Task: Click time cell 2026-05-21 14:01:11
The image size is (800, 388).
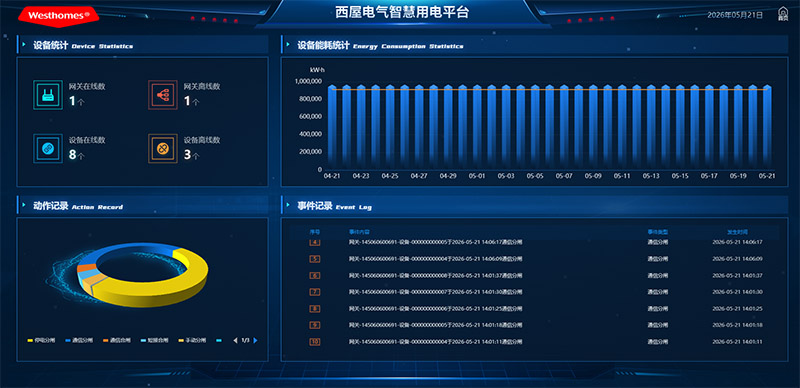Action: pyautogui.click(x=737, y=342)
